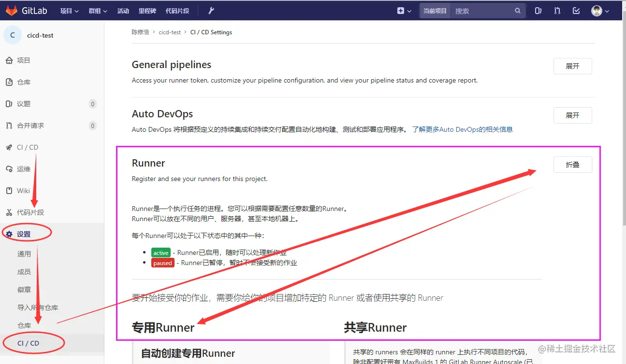Open the user avatar menu
Viewport: 626px width, 364px height.
click(x=600, y=11)
